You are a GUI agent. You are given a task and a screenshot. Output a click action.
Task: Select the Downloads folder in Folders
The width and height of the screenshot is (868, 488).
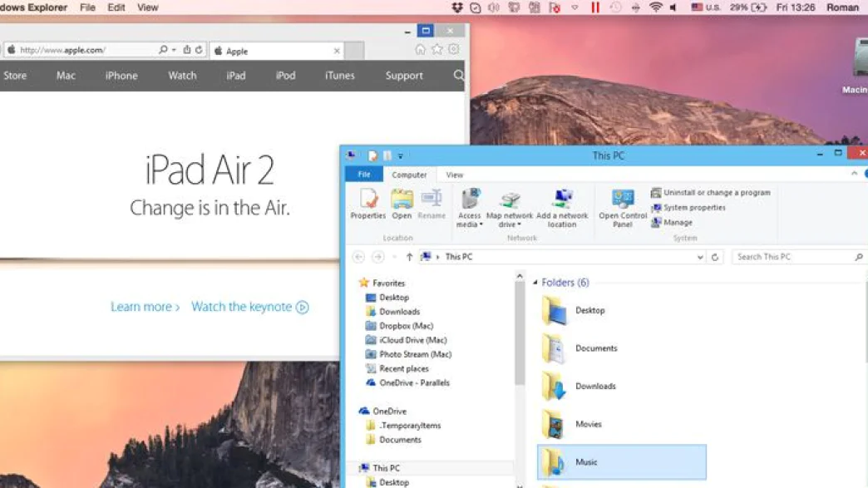click(x=579, y=387)
